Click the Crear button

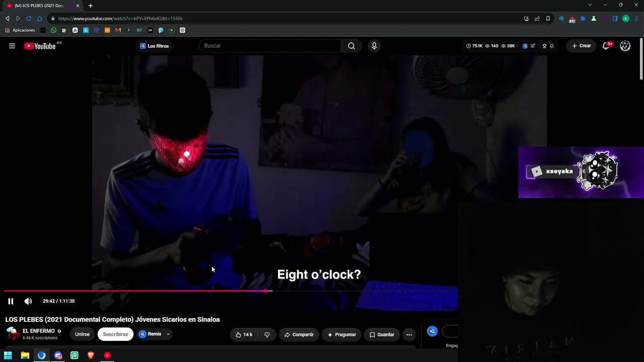pos(581,46)
